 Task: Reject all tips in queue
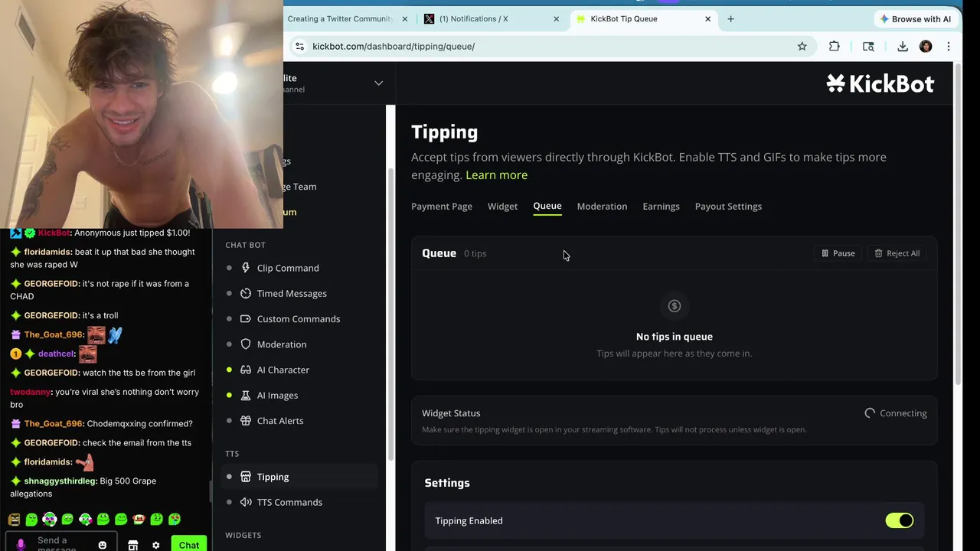(x=897, y=253)
